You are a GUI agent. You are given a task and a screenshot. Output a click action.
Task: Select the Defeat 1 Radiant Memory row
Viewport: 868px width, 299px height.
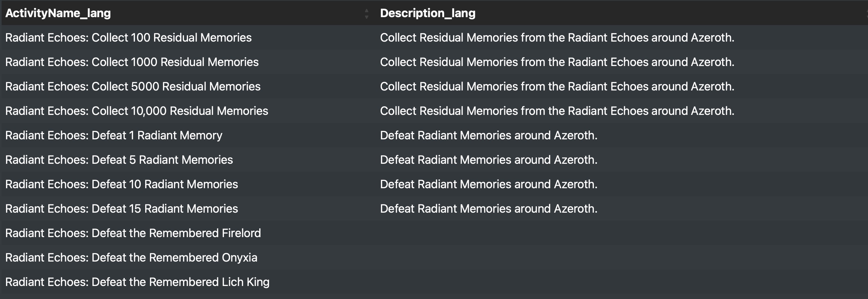(435, 135)
